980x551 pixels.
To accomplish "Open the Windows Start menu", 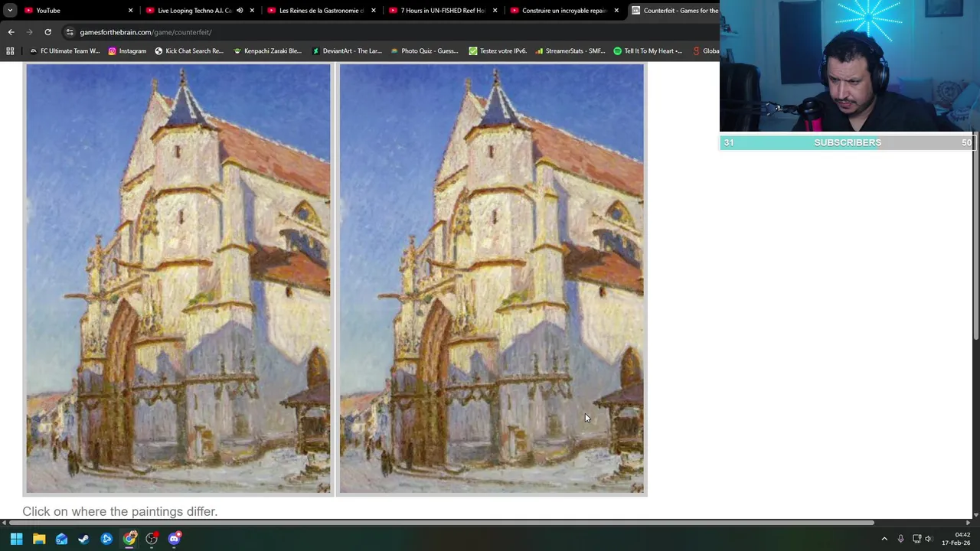I will pos(16,539).
